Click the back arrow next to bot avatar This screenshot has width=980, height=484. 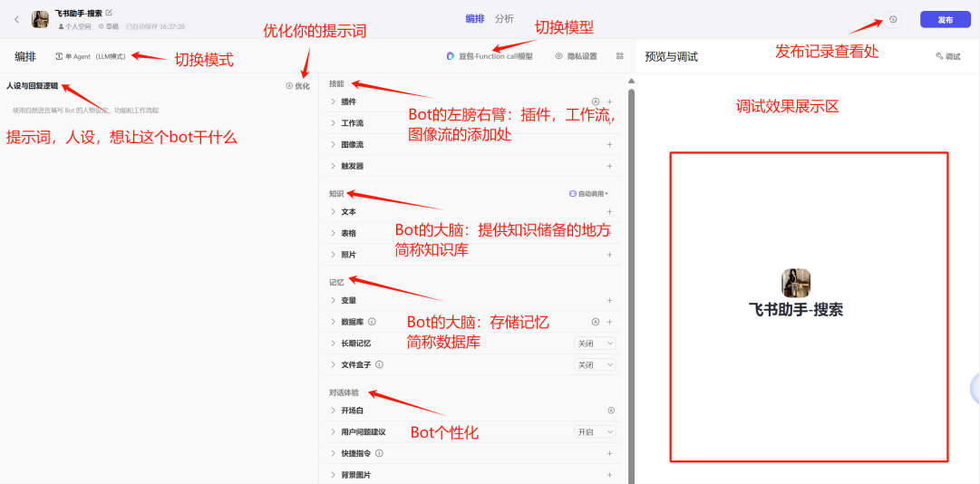click(x=16, y=19)
